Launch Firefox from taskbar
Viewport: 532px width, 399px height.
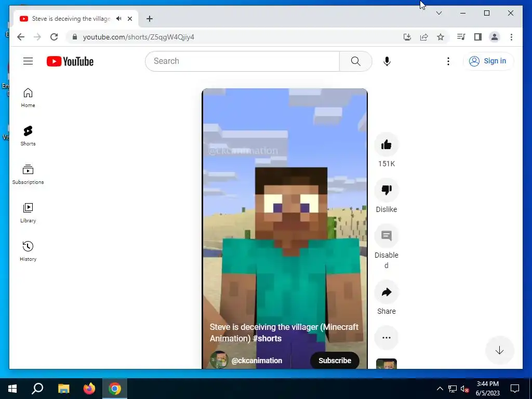click(89, 389)
